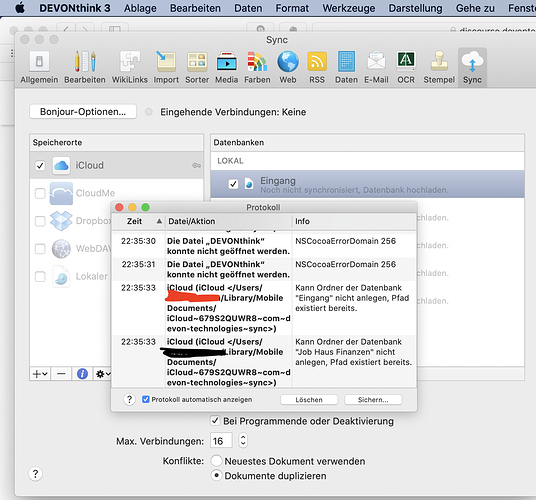Screen dimensions: 536x500
Task: Select Dokumente duplizieren
Action: click(x=216, y=475)
